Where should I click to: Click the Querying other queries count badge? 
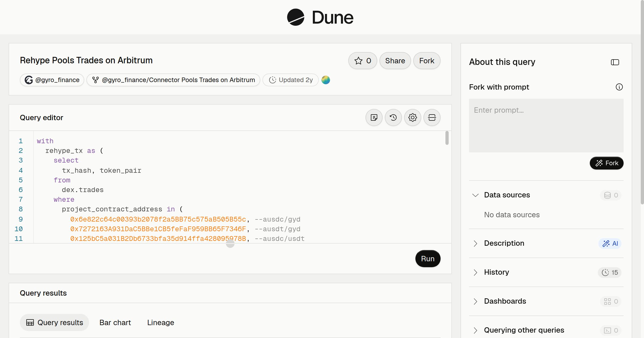(x=611, y=330)
